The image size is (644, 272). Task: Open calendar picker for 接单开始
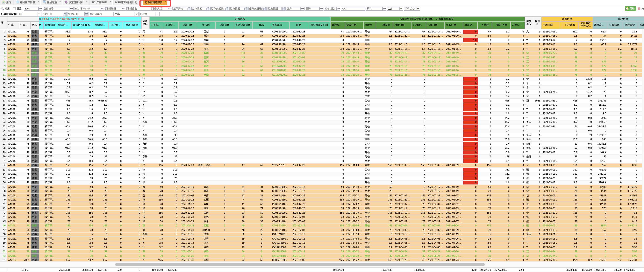[x=189, y=8]
